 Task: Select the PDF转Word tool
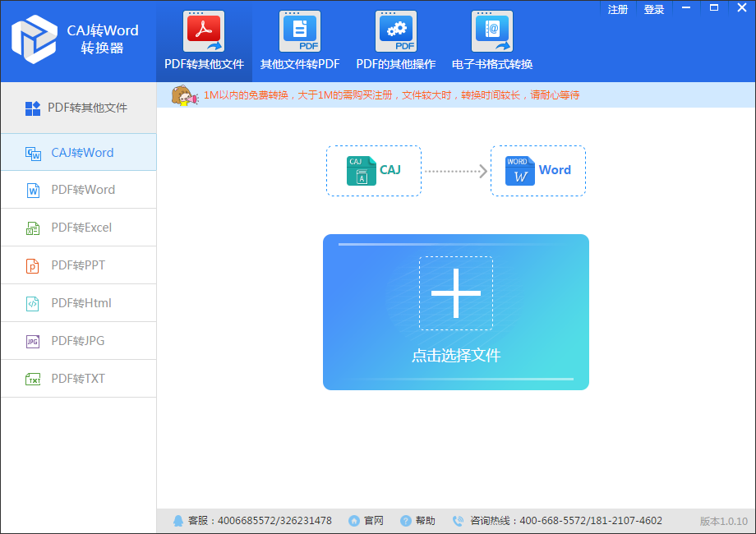pyautogui.click(x=78, y=190)
